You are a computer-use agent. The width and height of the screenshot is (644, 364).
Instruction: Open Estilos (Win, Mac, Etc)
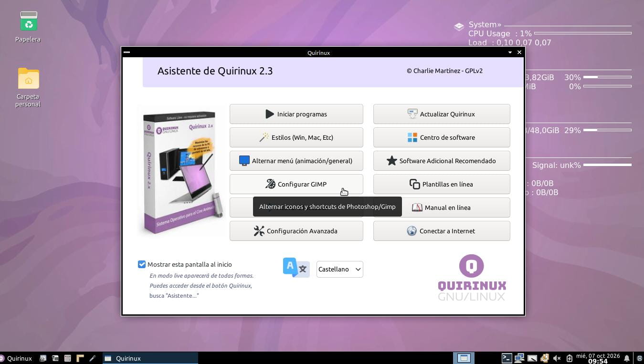[x=296, y=137]
